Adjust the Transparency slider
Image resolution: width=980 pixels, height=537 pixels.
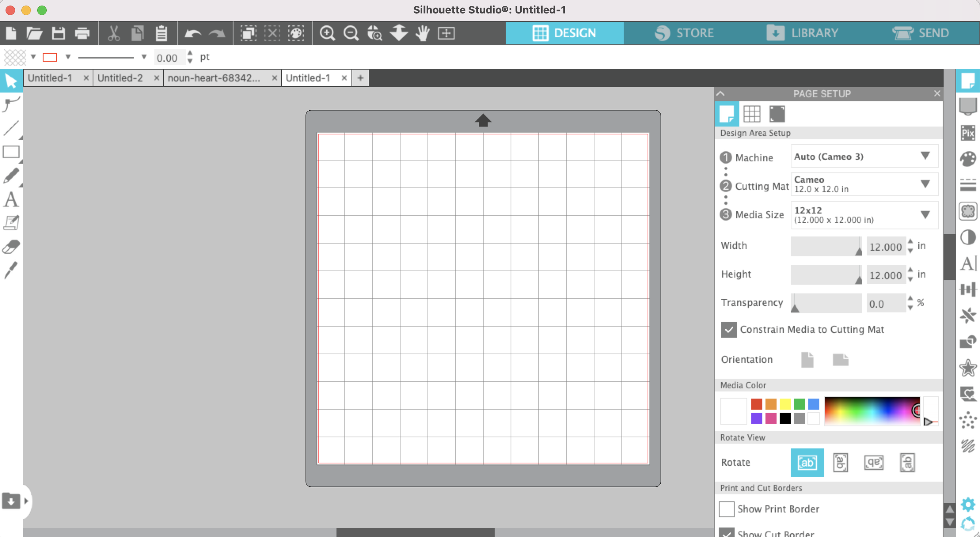[x=826, y=303]
